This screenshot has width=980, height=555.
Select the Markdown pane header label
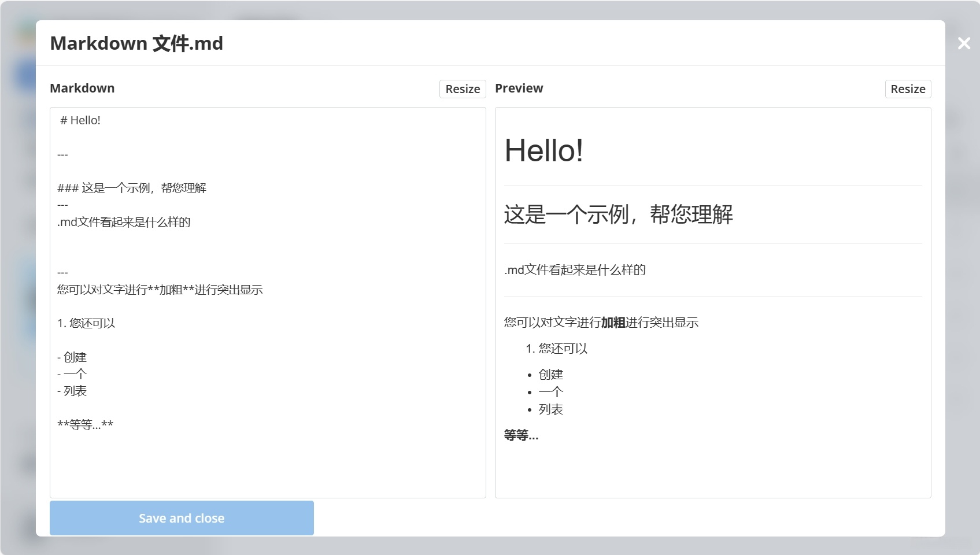pyautogui.click(x=82, y=88)
